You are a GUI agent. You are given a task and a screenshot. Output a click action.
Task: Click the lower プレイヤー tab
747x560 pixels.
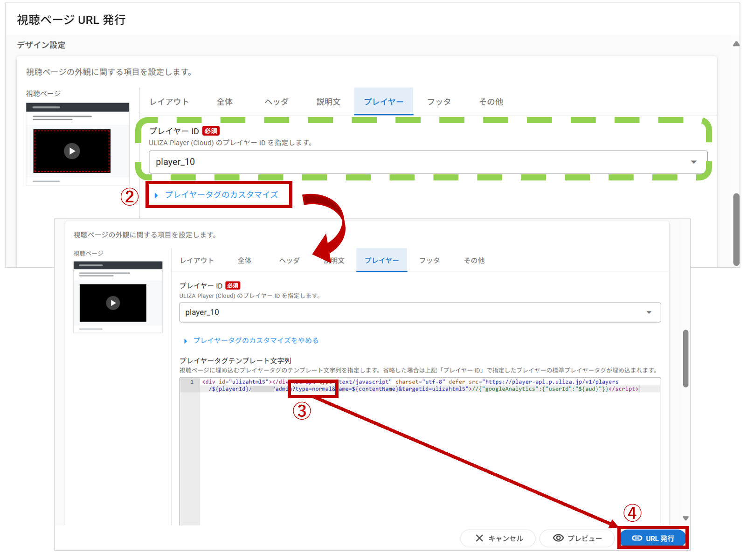381,261
